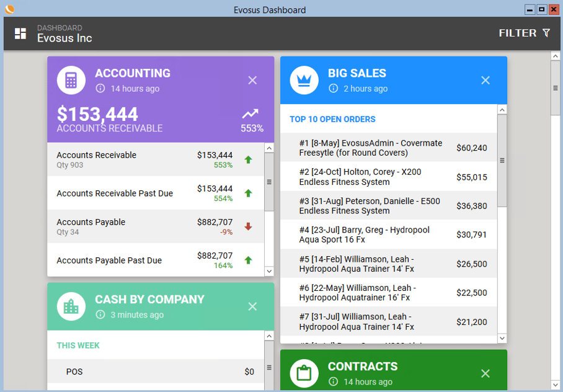
Task: Click main dashboard scroll-down arrow
Action: click(x=556, y=385)
